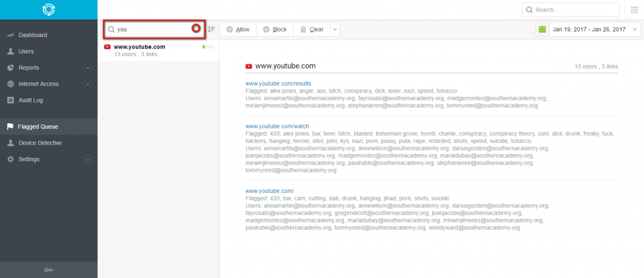
Task: Click the Users person icon
Action: [11, 52]
